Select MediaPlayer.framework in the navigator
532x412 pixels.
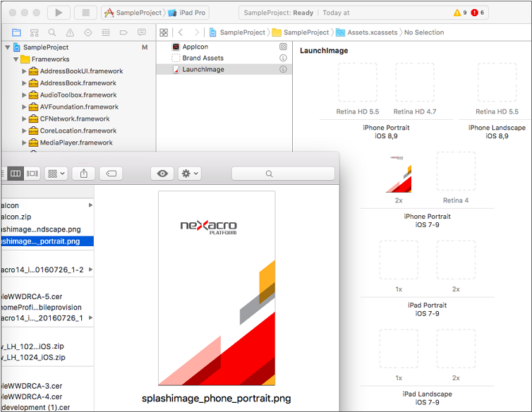[x=76, y=143]
